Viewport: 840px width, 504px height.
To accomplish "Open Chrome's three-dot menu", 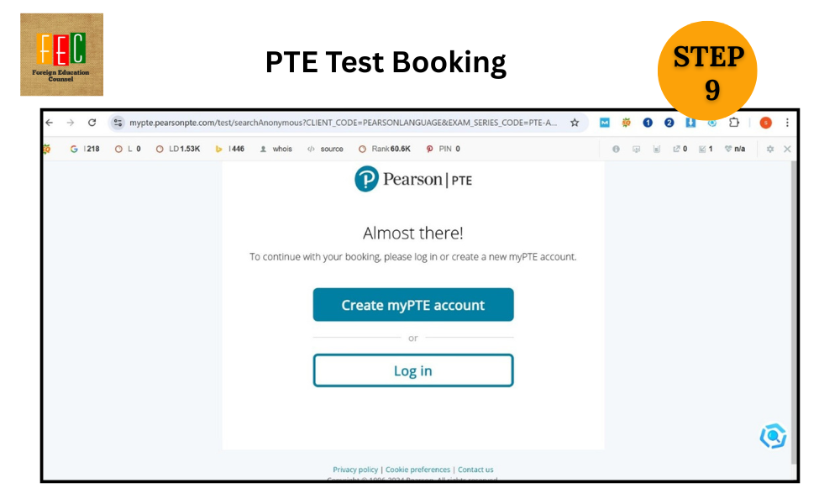I will (787, 123).
